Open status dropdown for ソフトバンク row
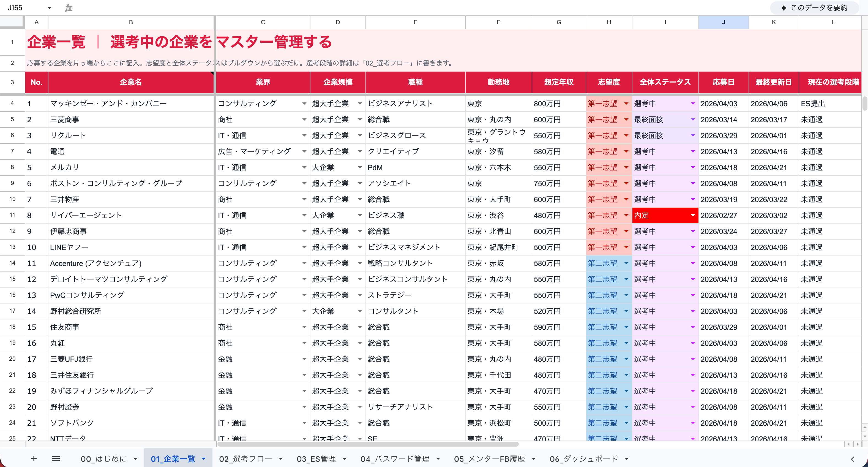 pyautogui.click(x=692, y=423)
